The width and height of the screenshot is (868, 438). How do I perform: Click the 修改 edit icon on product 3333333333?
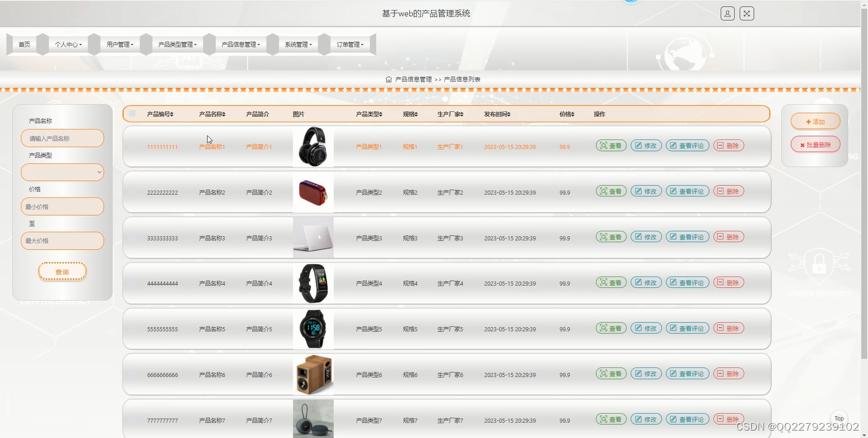[x=645, y=236]
